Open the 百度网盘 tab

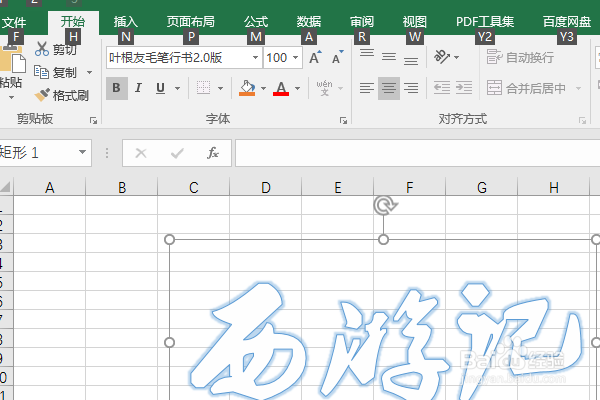tap(567, 22)
